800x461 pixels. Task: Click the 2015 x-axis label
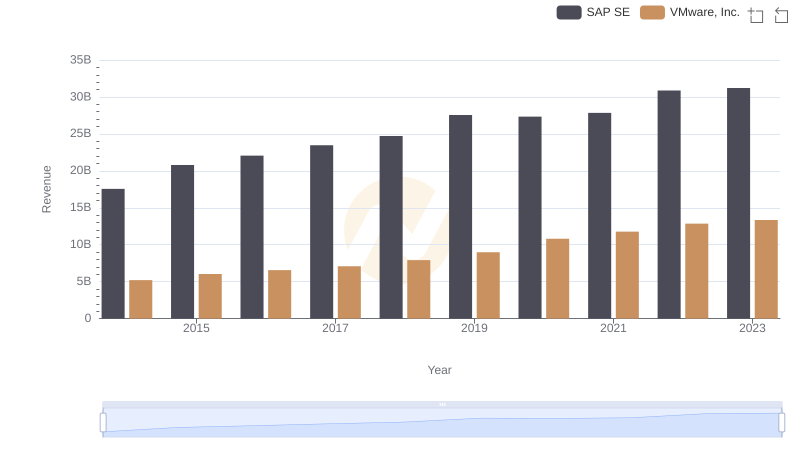click(x=196, y=328)
